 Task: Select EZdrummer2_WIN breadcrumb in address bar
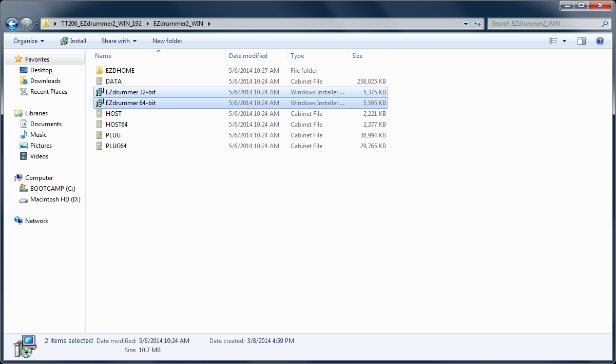tap(178, 24)
